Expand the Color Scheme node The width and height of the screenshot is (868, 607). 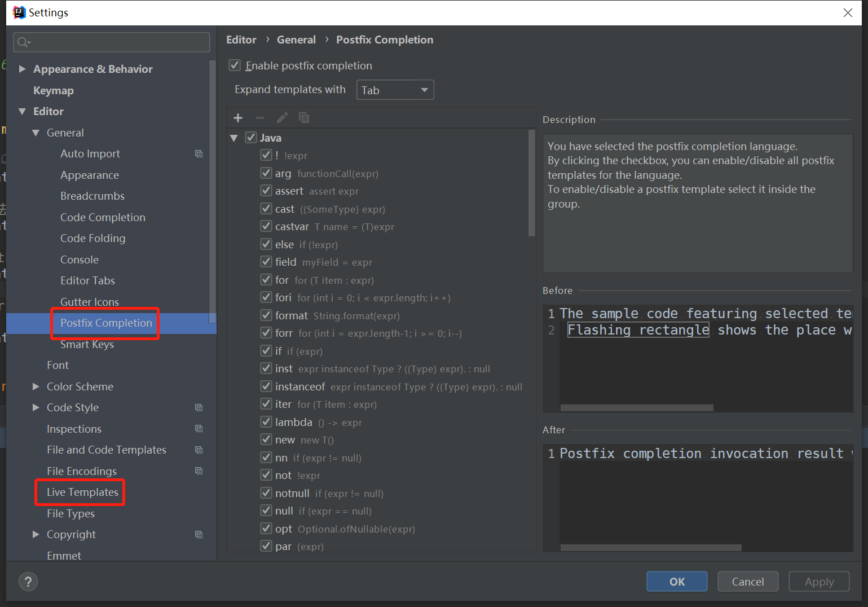(36, 386)
